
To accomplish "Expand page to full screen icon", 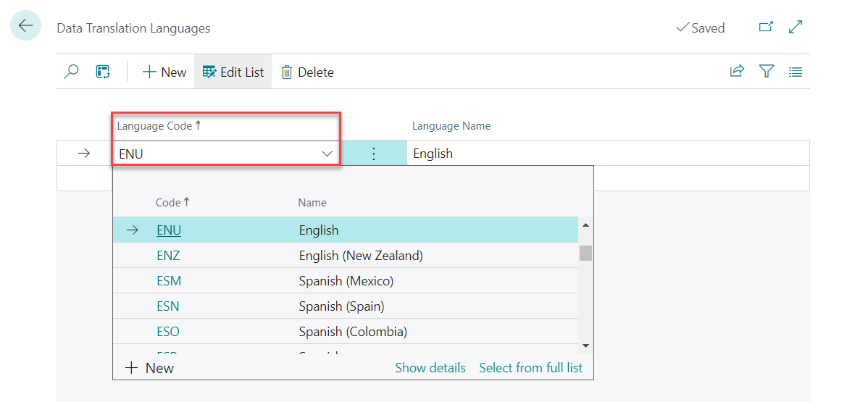I will [796, 28].
